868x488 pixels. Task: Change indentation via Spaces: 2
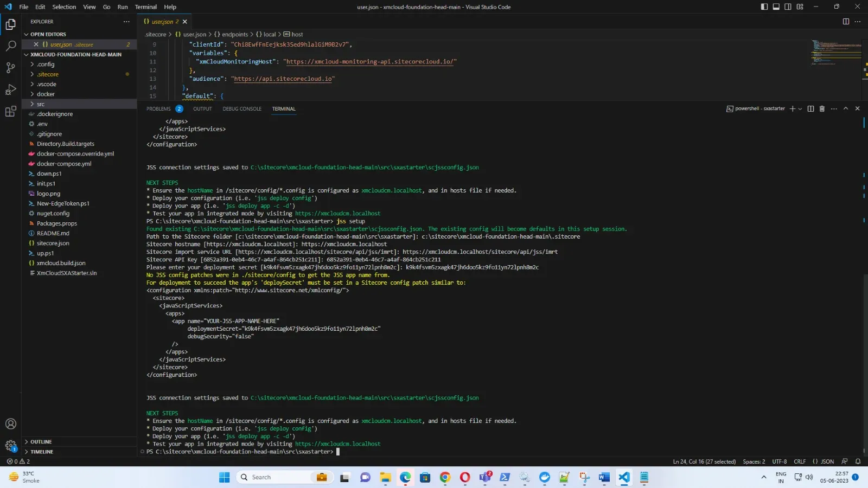click(x=754, y=461)
